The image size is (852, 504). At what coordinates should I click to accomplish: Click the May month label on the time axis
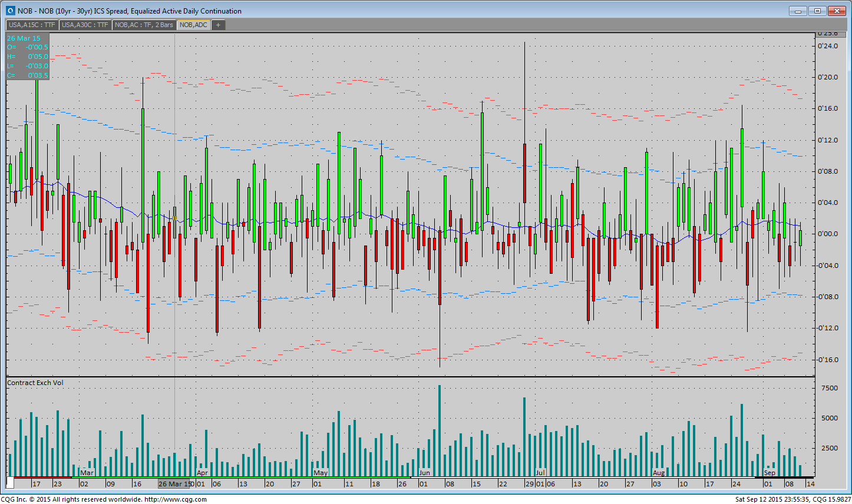click(321, 473)
